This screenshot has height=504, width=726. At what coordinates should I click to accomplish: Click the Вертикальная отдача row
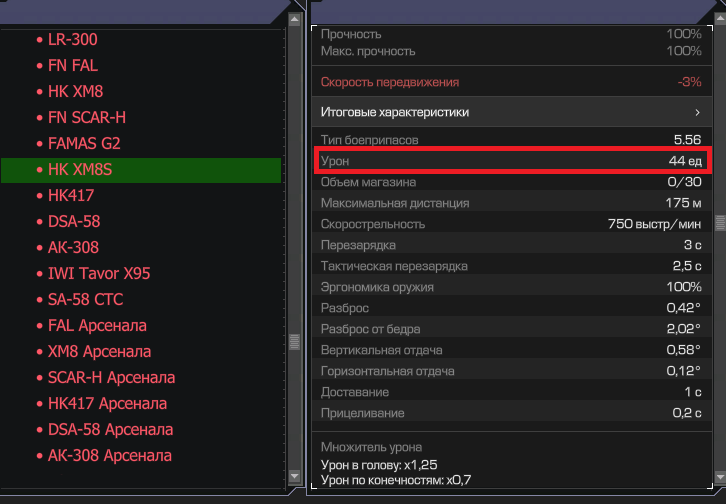coord(512,350)
